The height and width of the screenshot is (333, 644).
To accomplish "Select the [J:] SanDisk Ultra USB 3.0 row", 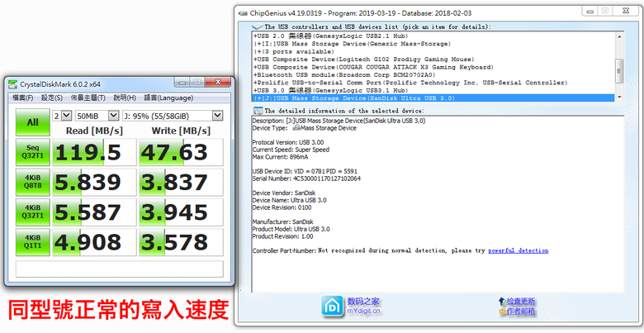I will (x=433, y=98).
